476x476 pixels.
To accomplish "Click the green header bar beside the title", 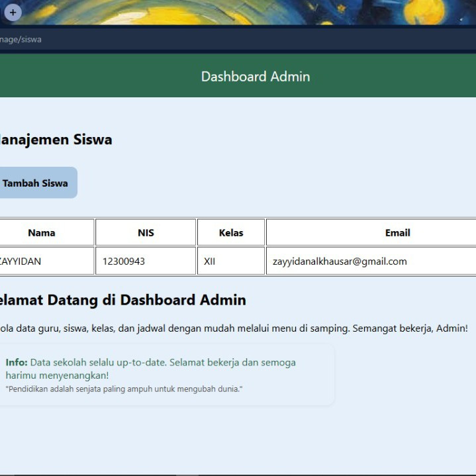I will (397, 77).
